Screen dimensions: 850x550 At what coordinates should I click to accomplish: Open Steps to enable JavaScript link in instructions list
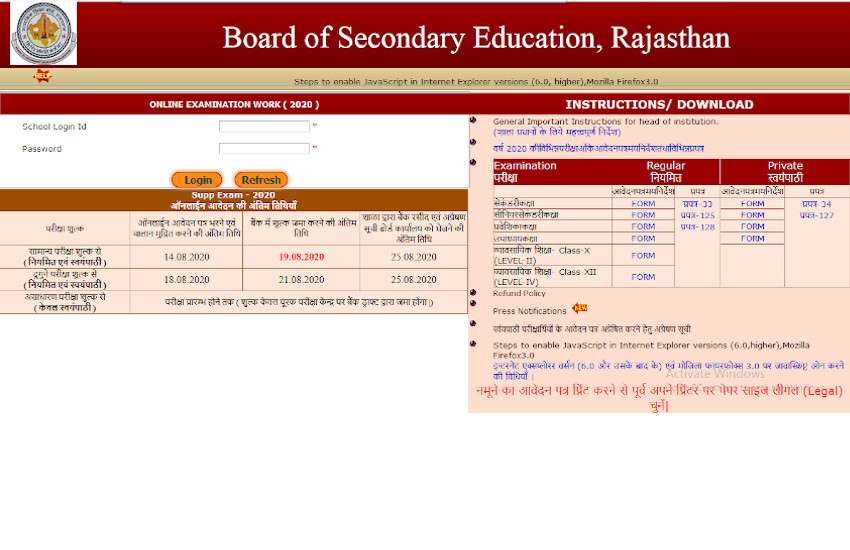click(651, 350)
